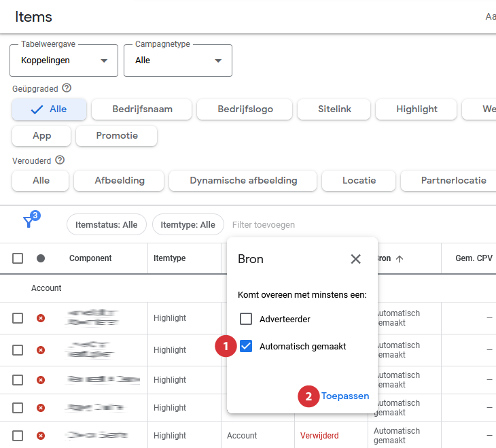Viewport: 496px width, 448px height.
Task: Click help icon next to Geüpgraded
Action: point(67,88)
